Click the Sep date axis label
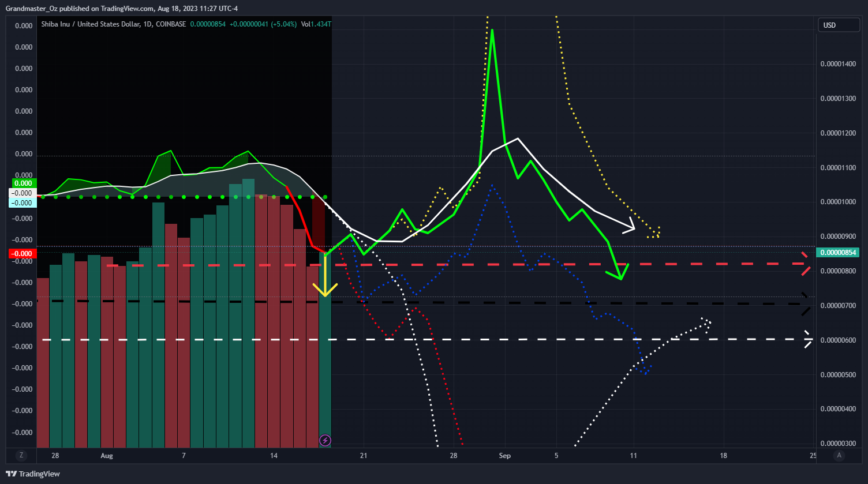The height and width of the screenshot is (484, 868). 505,456
